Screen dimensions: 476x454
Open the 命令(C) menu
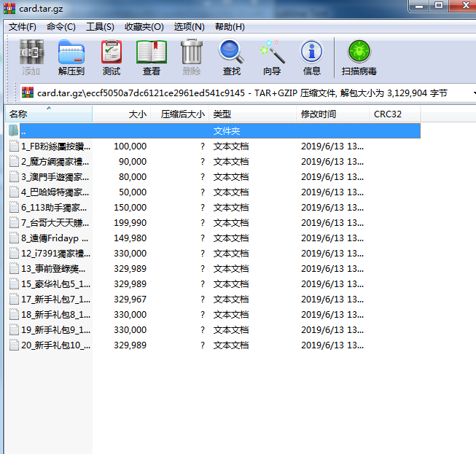point(61,27)
